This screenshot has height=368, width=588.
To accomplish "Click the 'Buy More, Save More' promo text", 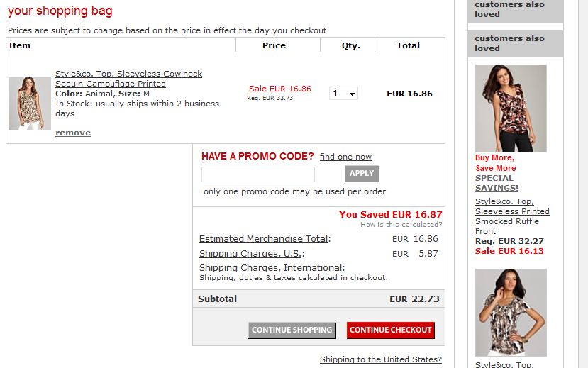I will coord(495,162).
